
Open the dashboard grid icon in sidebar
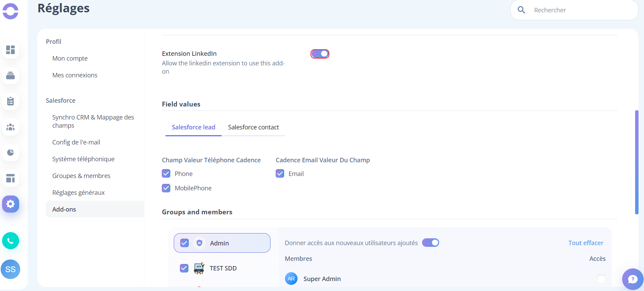11,50
